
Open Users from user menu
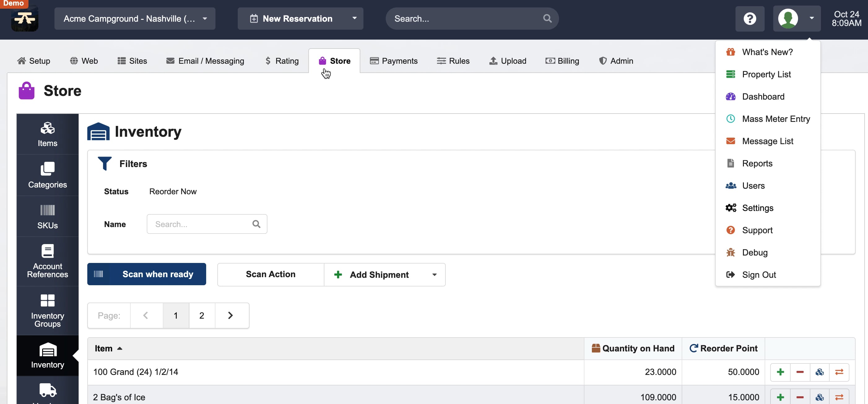tap(768, 186)
